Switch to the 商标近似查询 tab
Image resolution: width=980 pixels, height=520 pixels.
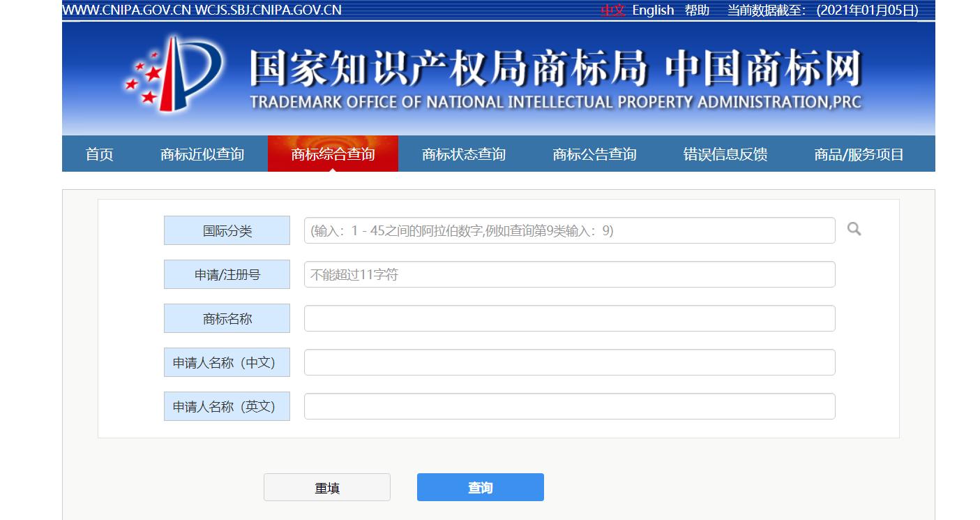[202, 154]
